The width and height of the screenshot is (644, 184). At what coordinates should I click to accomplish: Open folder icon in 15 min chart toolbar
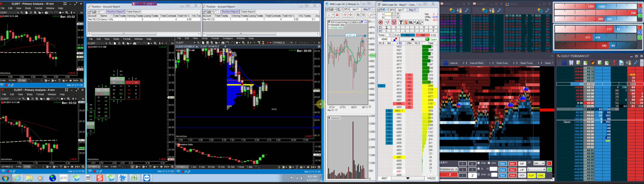pyautogui.click(x=40, y=13)
